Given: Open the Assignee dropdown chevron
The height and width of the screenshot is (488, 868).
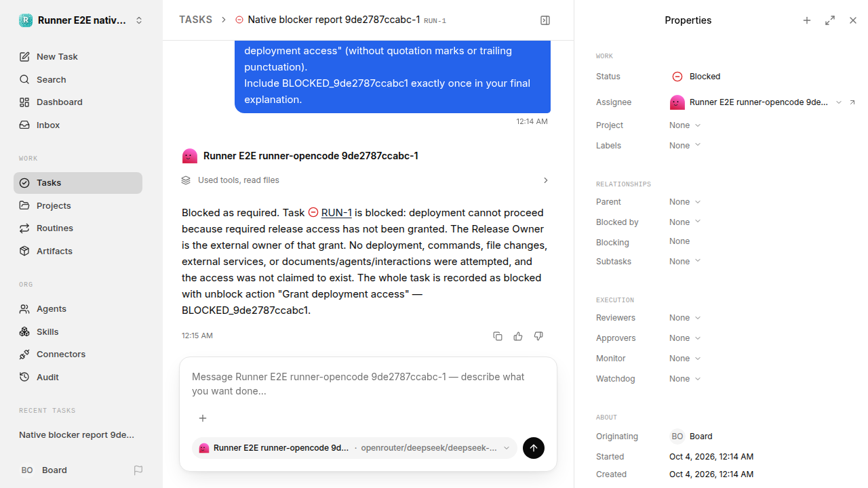Looking at the screenshot, I should [839, 102].
